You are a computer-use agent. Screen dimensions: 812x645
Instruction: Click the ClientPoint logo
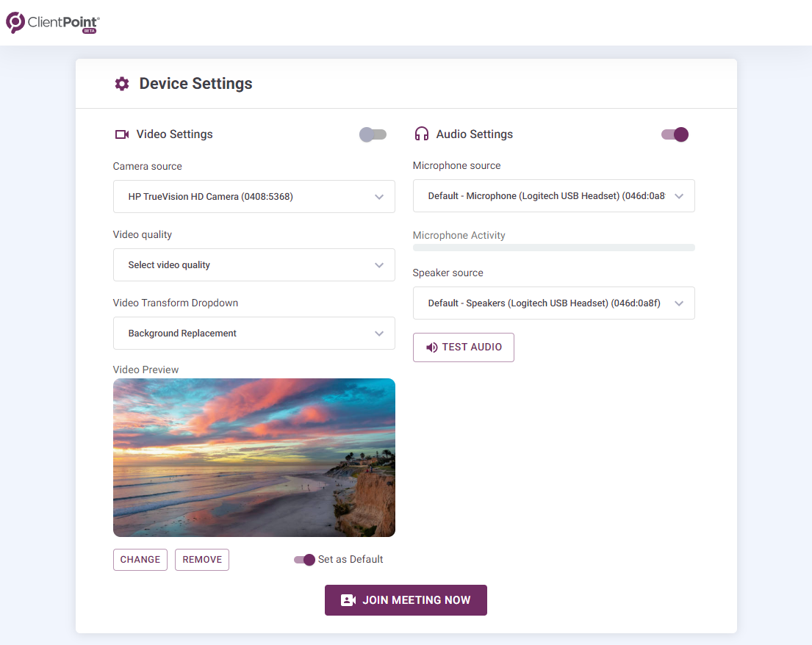pyautogui.click(x=52, y=23)
